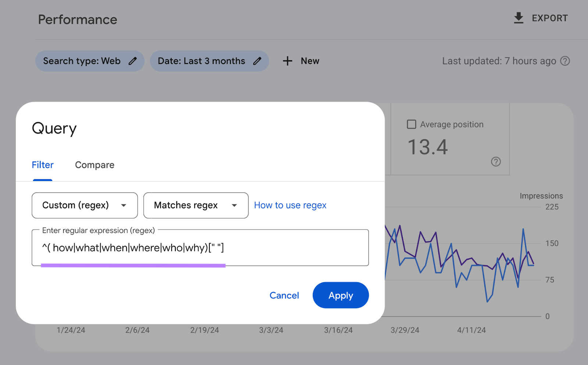The width and height of the screenshot is (588, 365).
Task: Open the Custom (regex) dropdown
Action: [84, 205]
